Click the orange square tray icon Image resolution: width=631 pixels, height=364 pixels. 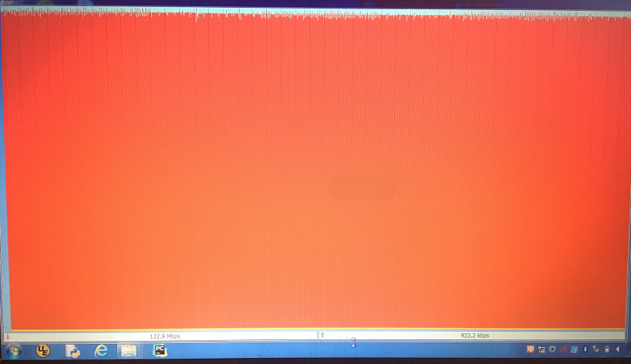tap(530, 349)
